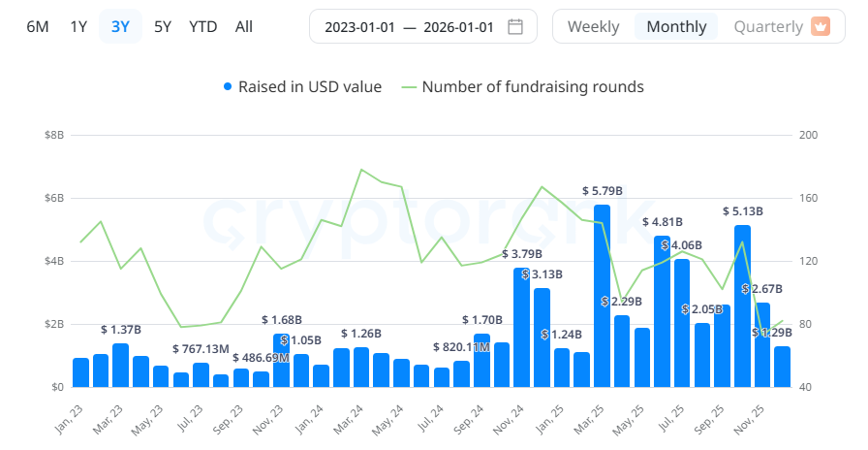Click the date range input field
This screenshot has width=868, height=450.
click(x=411, y=26)
